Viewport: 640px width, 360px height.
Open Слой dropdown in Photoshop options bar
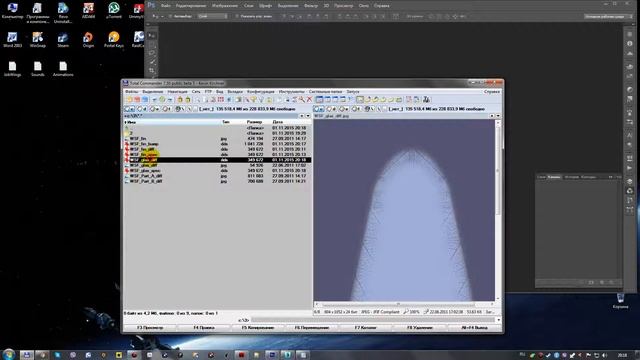212,16
